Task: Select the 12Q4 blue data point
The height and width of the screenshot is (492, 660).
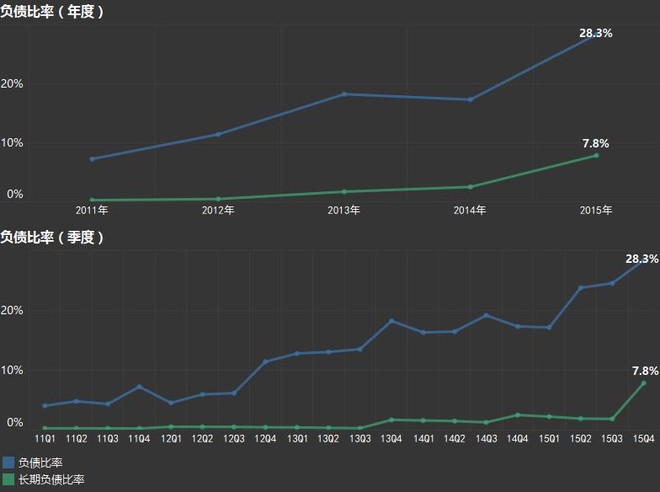Action: tap(266, 362)
